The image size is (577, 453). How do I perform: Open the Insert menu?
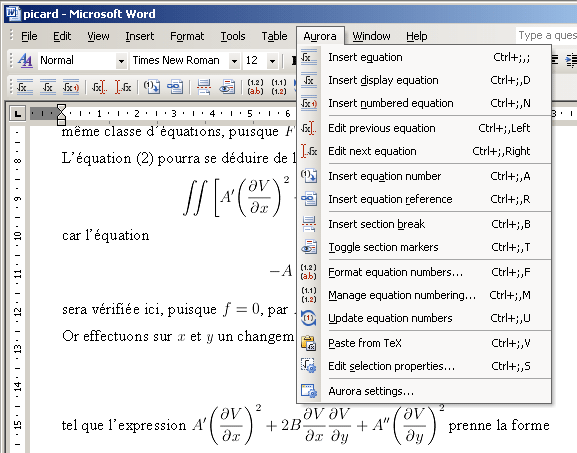click(x=139, y=36)
